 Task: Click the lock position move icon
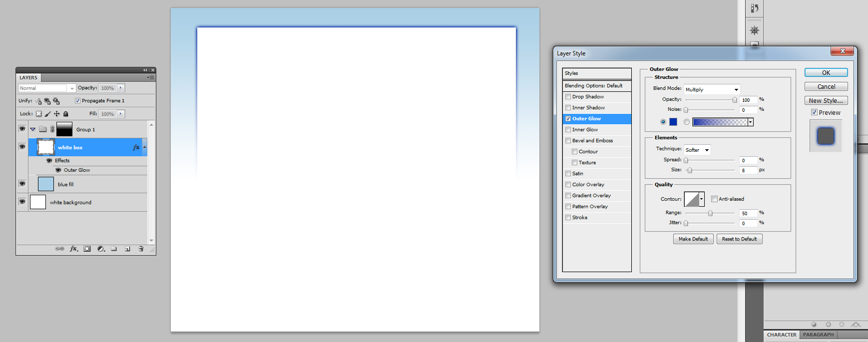pyautogui.click(x=57, y=114)
